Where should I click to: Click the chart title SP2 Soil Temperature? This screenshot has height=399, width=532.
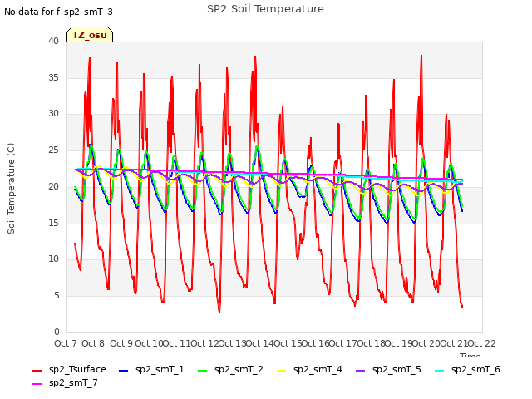tap(265, 9)
